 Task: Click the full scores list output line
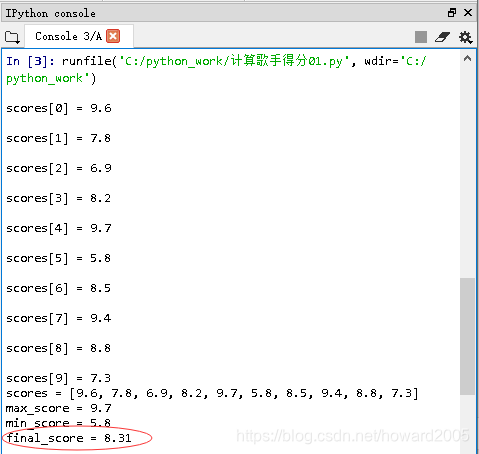coord(212,393)
